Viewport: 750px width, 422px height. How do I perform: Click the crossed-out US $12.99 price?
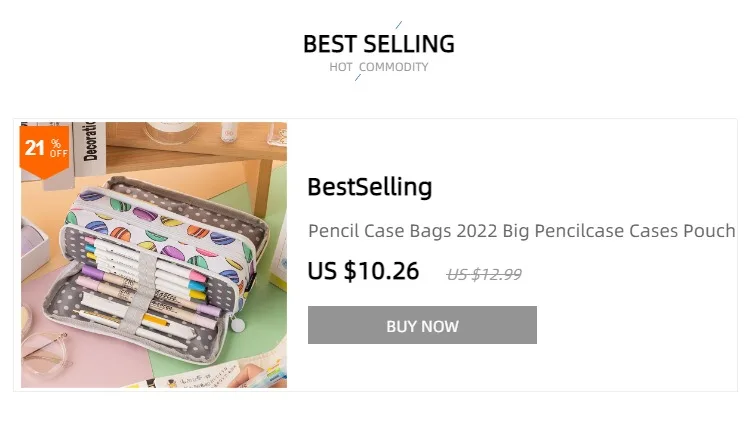click(x=484, y=274)
